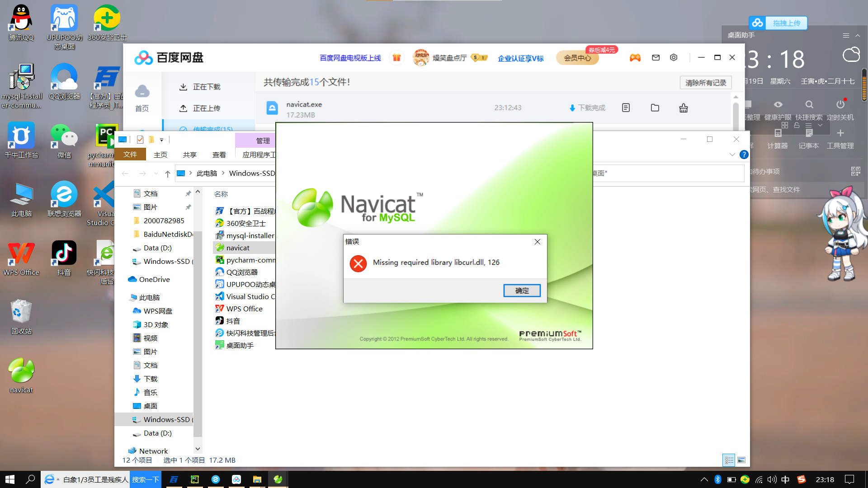Screen dimensions: 868x488
Task: Open 共享 tab in File Explorer ribbon
Action: (x=190, y=155)
